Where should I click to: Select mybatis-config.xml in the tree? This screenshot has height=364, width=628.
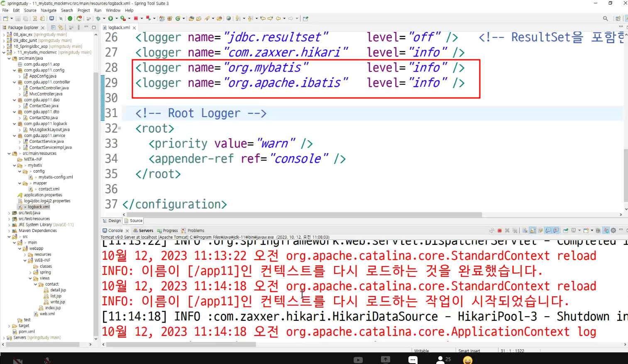click(56, 177)
